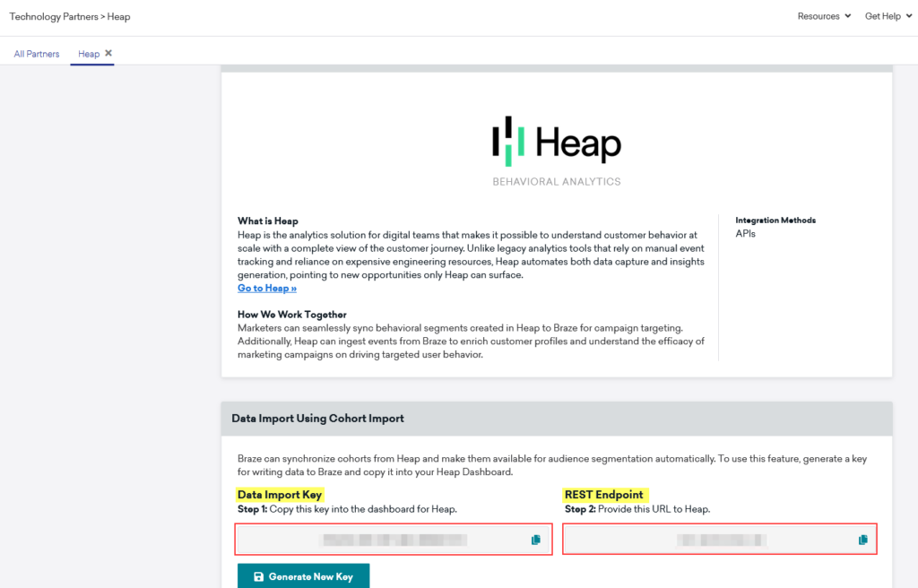Viewport: 918px width, 588px height.
Task: Click the Heap logo image
Action: (x=556, y=143)
